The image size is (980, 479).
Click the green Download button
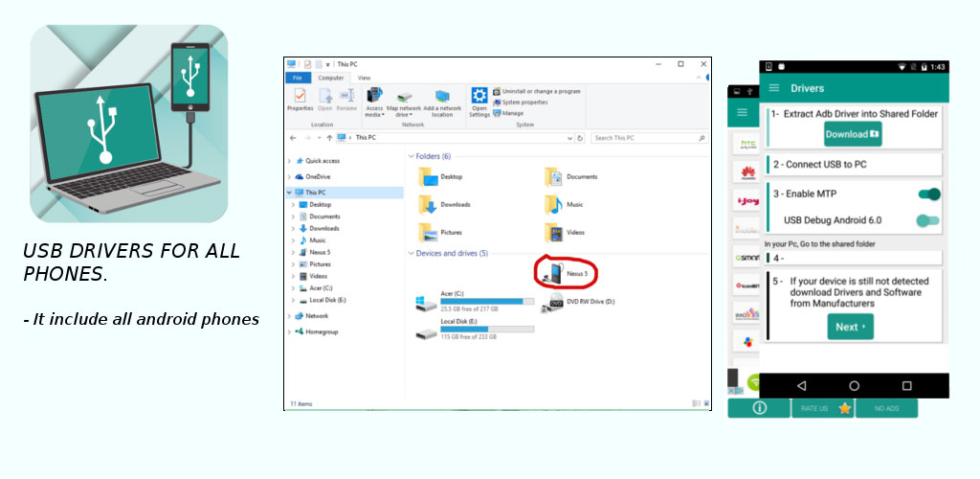[x=853, y=134]
